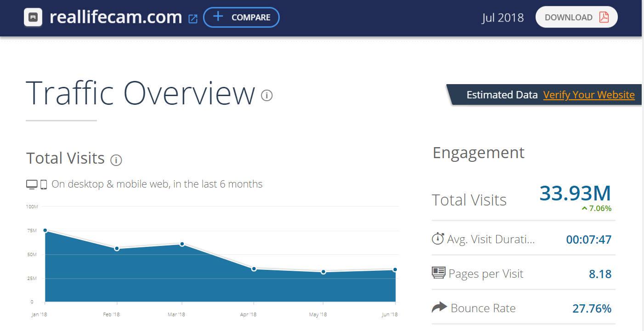Viewport: 644px width, 331px height.
Task: Open the Verify Your Website link
Action: [x=588, y=95]
